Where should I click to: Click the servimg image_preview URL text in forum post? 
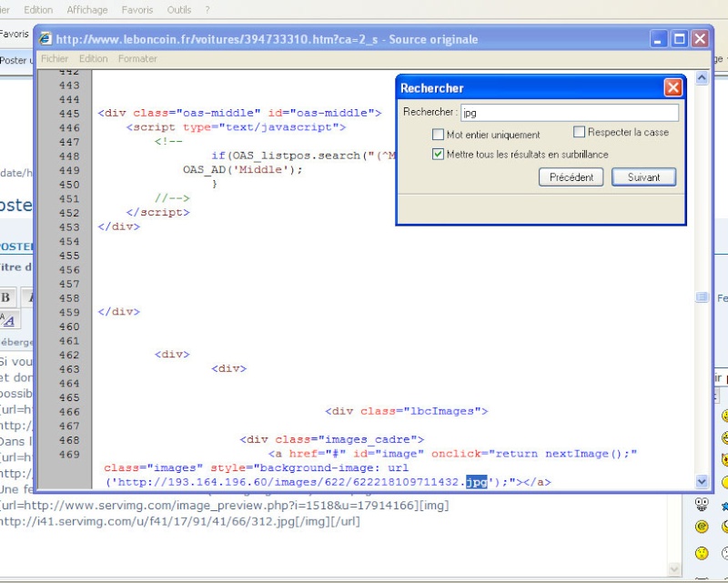point(224,505)
